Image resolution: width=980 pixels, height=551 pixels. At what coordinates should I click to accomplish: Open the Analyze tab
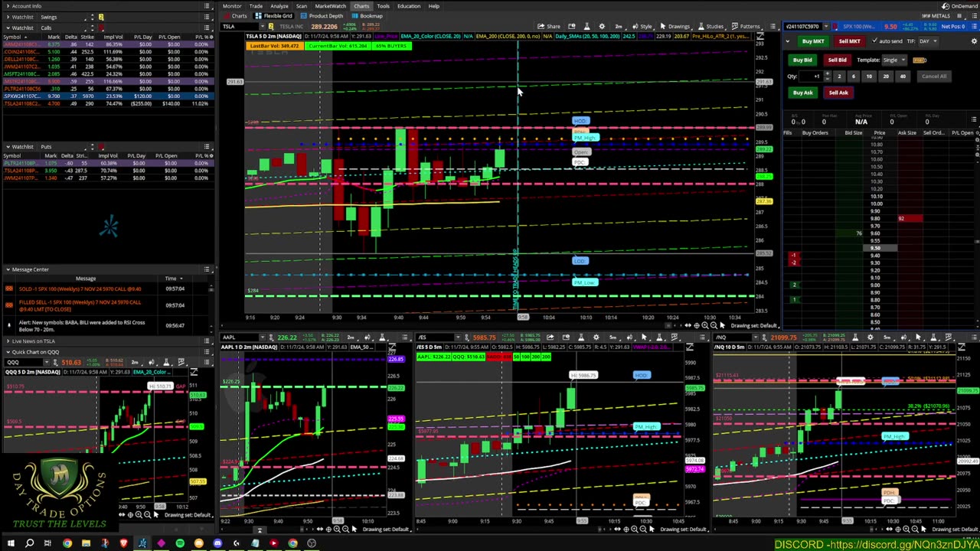point(279,6)
